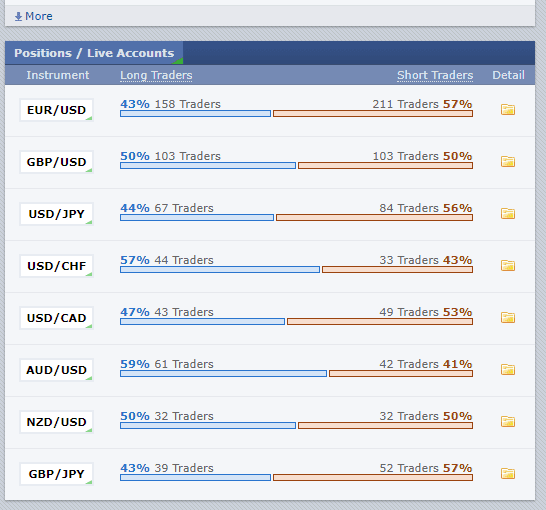Open EUR/USD detail folder icon
Viewport: 546px width, 510px height.
[x=508, y=110]
